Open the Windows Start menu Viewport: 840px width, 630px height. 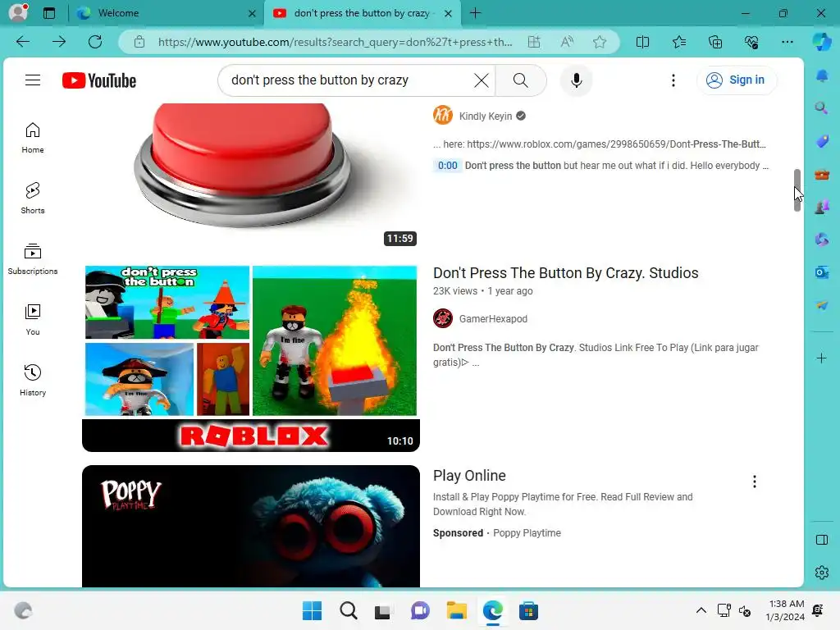pos(312,610)
